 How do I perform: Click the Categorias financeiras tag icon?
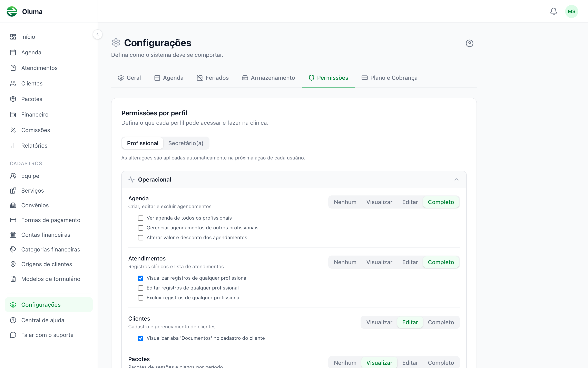[x=13, y=249]
